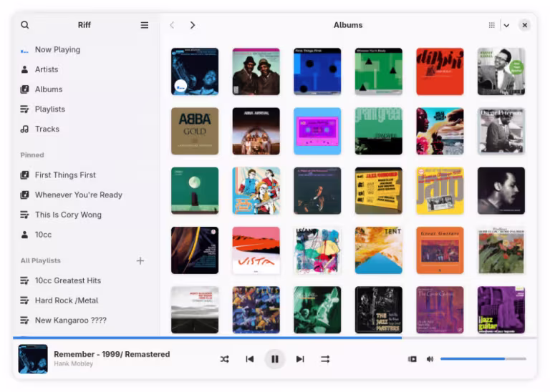Click the now playing album thumbnail
This screenshot has height=392, width=550.
point(33,359)
